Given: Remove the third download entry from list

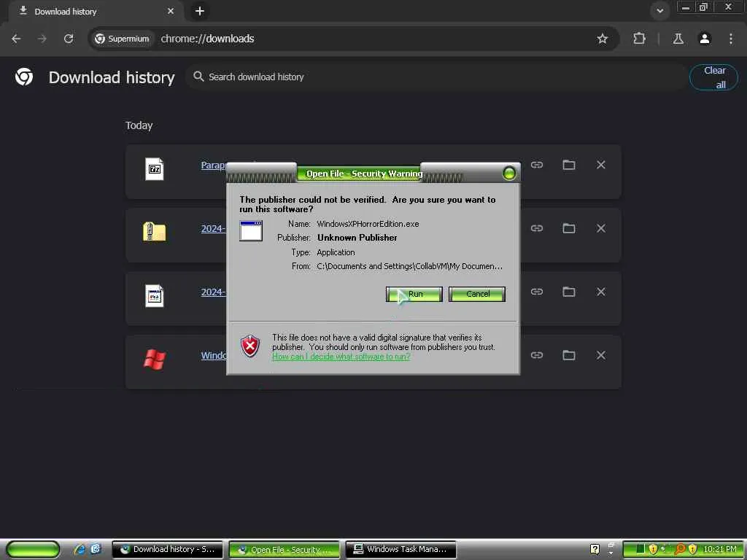Looking at the screenshot, I should (601, 292).
